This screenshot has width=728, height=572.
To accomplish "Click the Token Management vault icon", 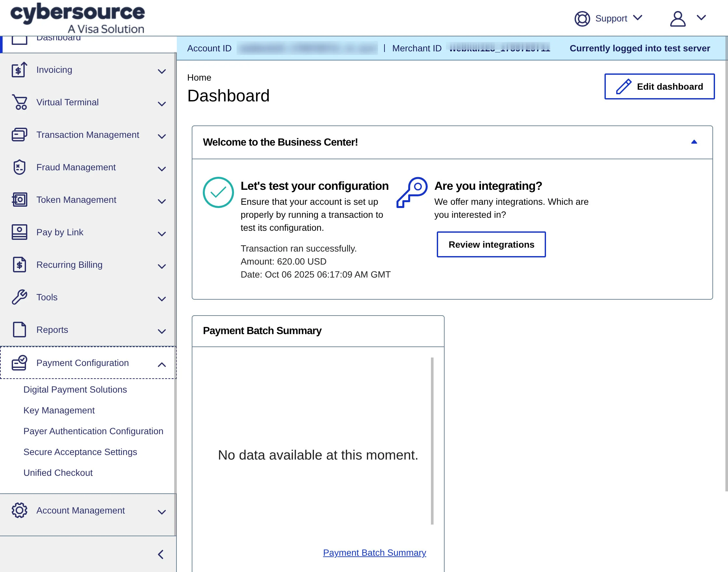I will point(19,199).
